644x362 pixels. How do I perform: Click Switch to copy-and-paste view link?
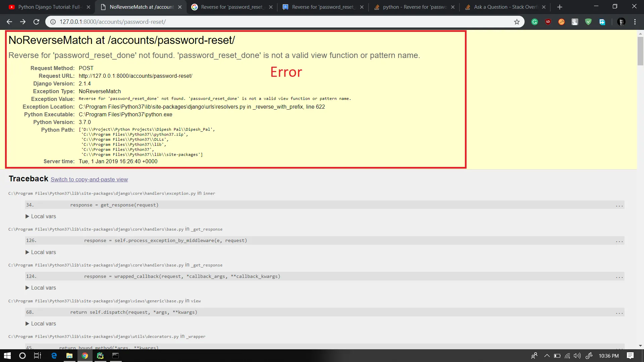coord(89,180)
